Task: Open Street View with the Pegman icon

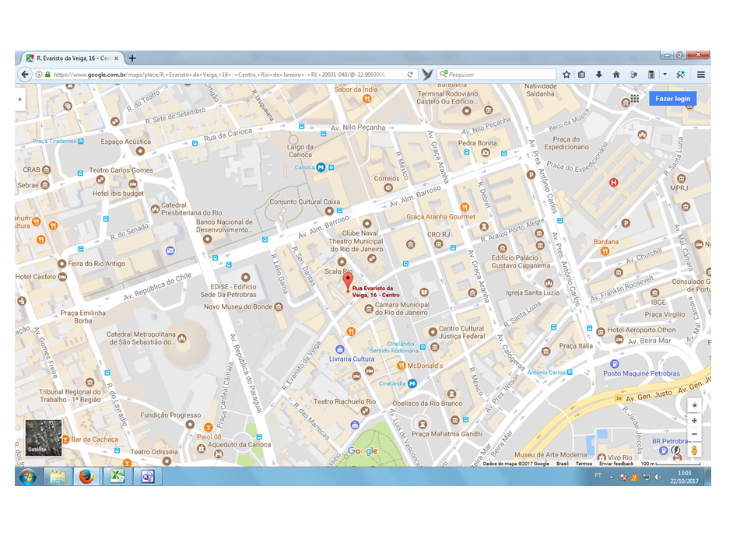Action: click(694, 450)
